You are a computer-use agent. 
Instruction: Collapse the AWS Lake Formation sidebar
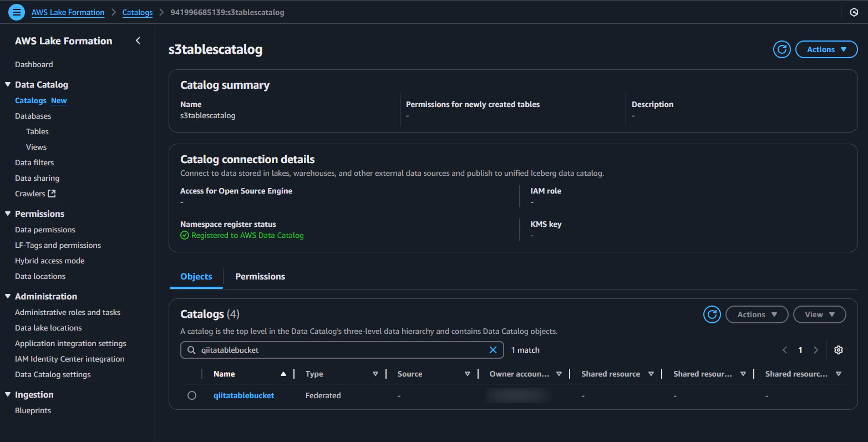click(138, 40)
